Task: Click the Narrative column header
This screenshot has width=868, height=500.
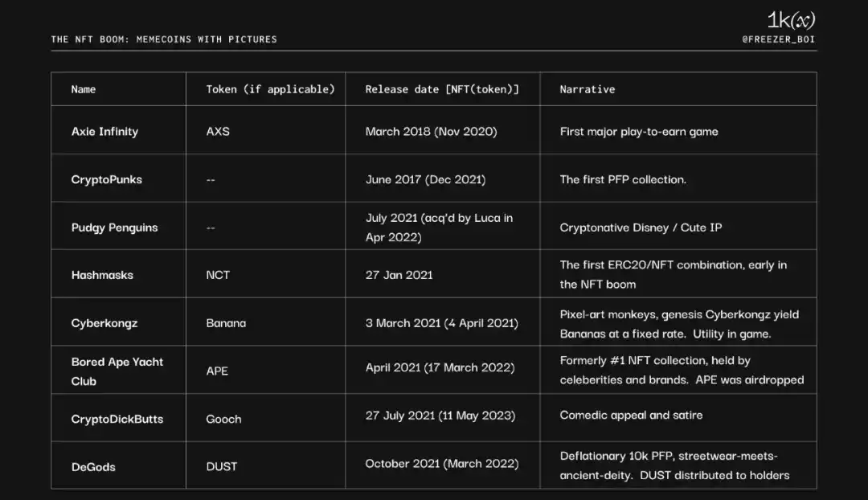Action: (588, 89)
